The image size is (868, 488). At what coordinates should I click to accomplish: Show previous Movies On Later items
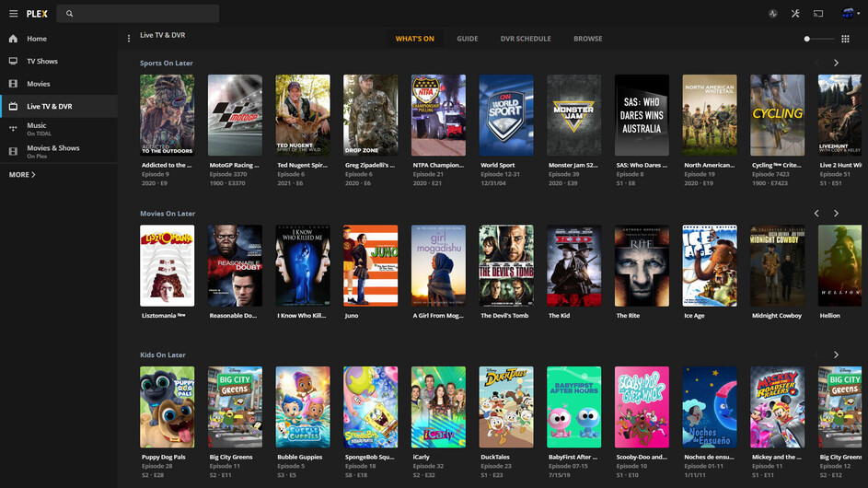point(816,214)
